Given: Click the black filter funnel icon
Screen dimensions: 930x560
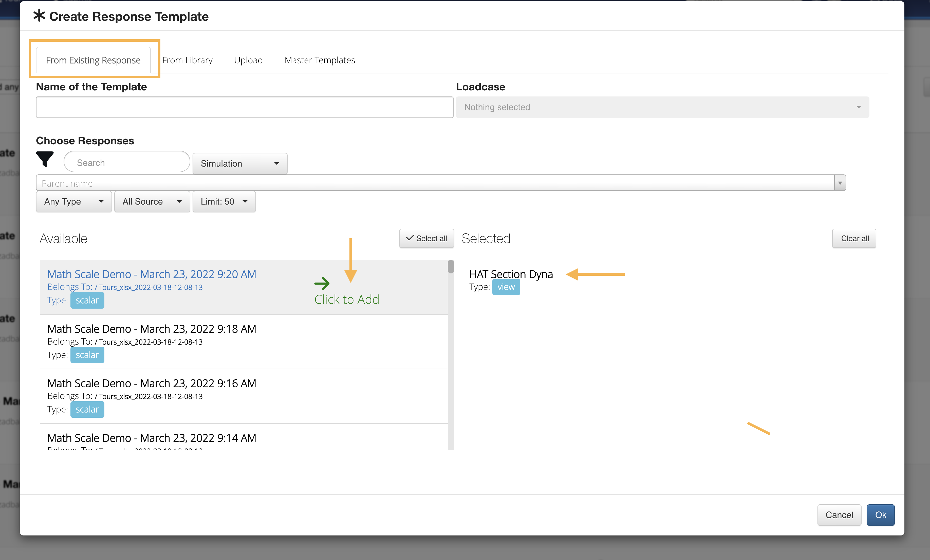Looking at the screenshot, I should 45,159.
